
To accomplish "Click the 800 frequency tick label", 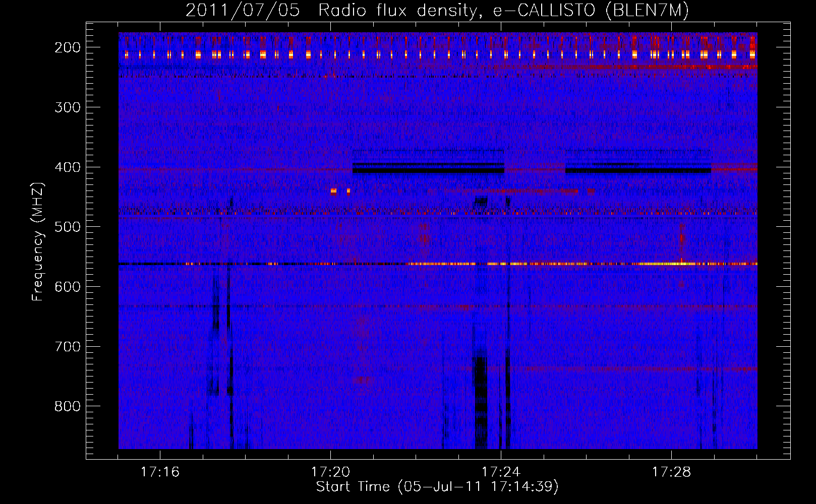I will 68,406.
